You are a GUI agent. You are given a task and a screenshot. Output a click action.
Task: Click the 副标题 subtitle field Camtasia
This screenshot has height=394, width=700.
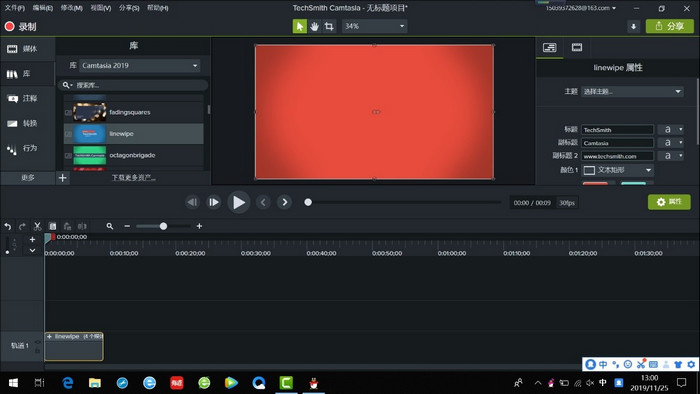click(x=617, y=143)
